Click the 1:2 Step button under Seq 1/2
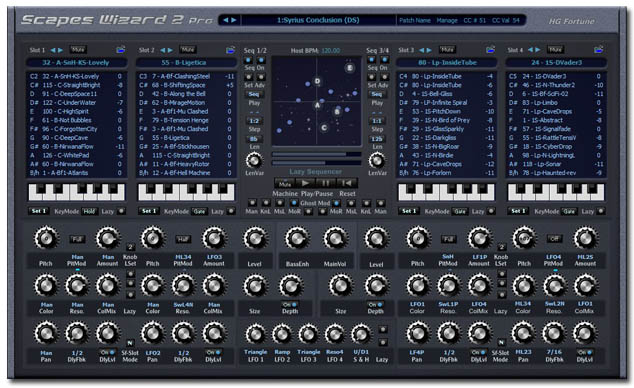Viewport: 634px width, 388px height. click(x=254, y=121)
